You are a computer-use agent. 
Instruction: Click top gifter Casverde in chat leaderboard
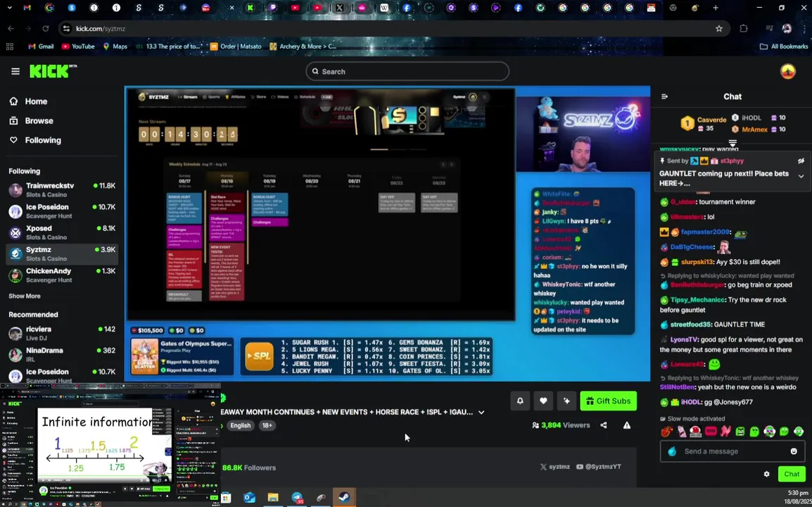tap(711, 120)
